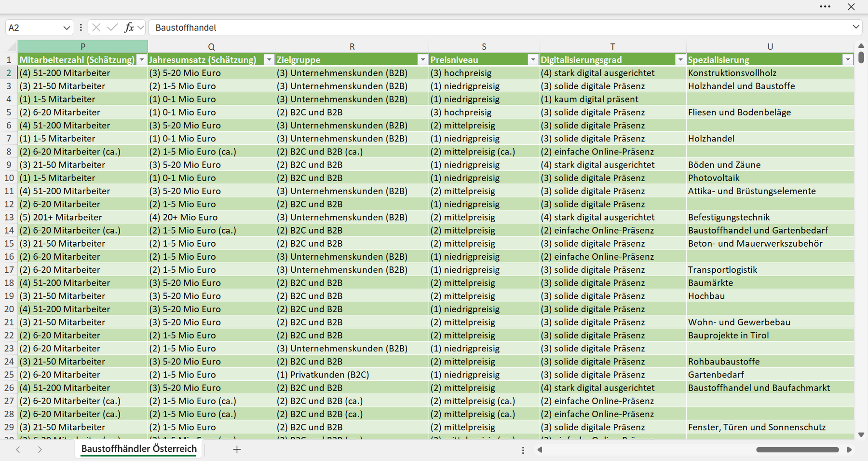
Task: Select column Q header
Action: click(211, 47)
